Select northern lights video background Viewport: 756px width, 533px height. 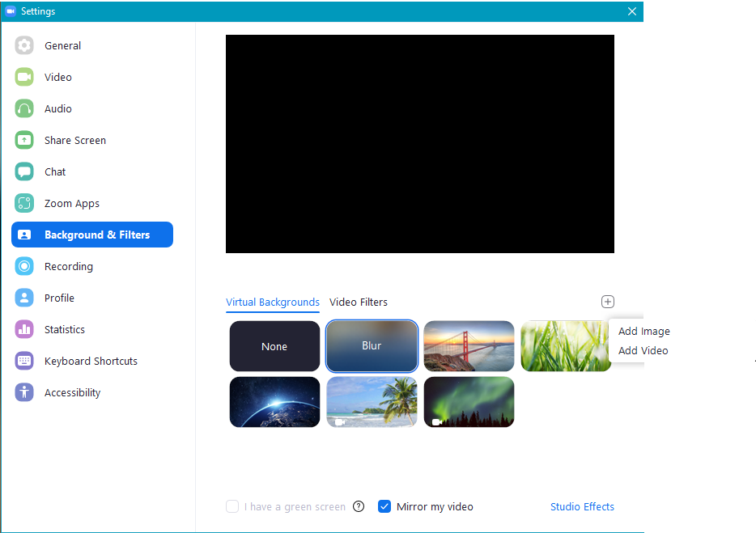[469, 402]
